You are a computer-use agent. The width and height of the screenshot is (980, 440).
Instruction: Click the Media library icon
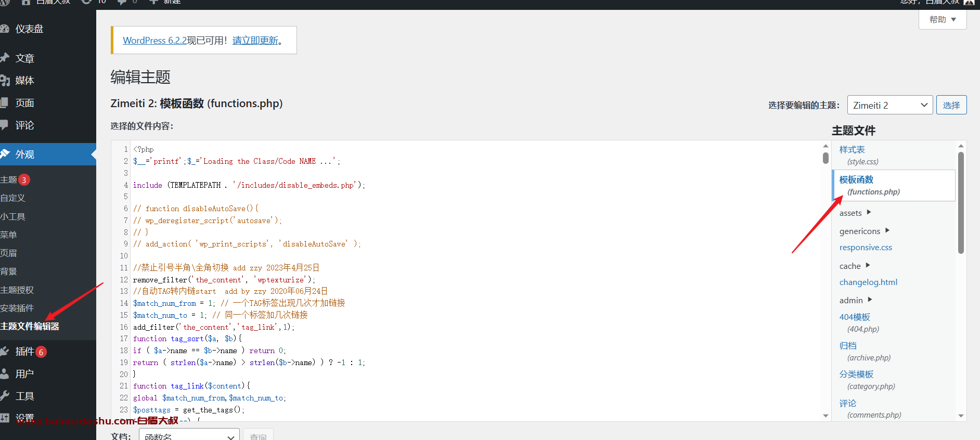[x=4, y=80]
